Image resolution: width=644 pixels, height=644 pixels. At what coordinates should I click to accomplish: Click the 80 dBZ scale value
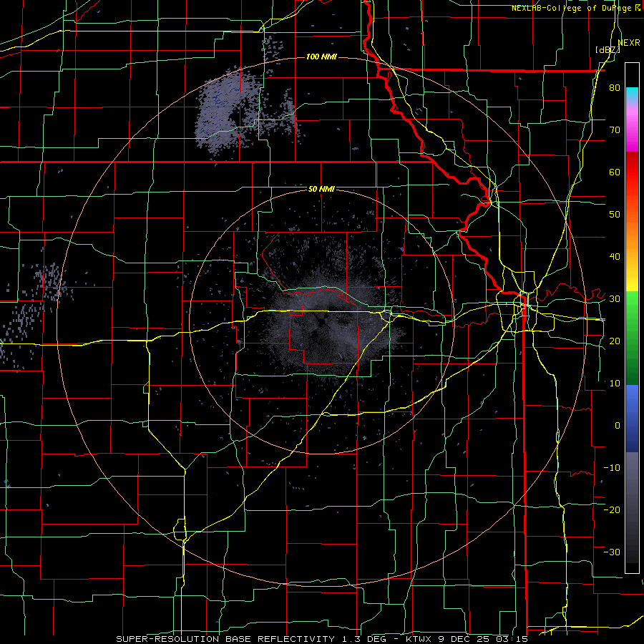615,88
